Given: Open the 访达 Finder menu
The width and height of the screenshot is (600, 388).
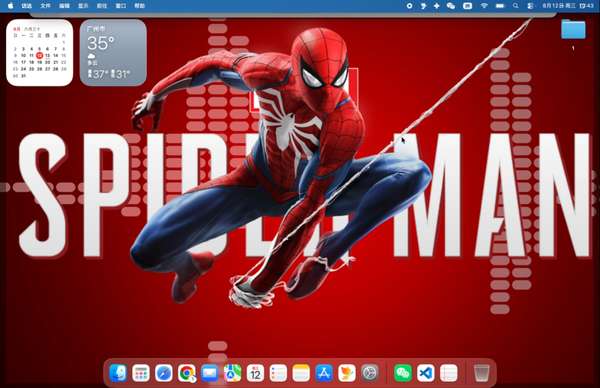Looking at the screenshot, I should (26, 6).
